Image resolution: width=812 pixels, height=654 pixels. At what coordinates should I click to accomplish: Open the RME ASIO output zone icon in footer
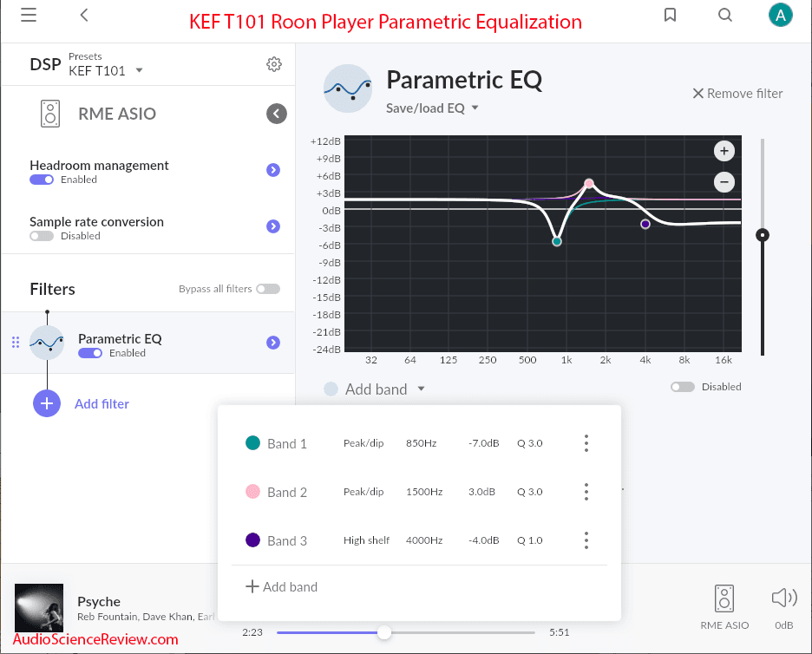click(724, 598)
